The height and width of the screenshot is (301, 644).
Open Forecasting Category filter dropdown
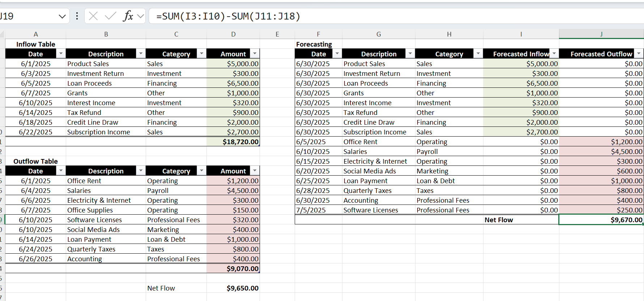click(x=478, y=53)
